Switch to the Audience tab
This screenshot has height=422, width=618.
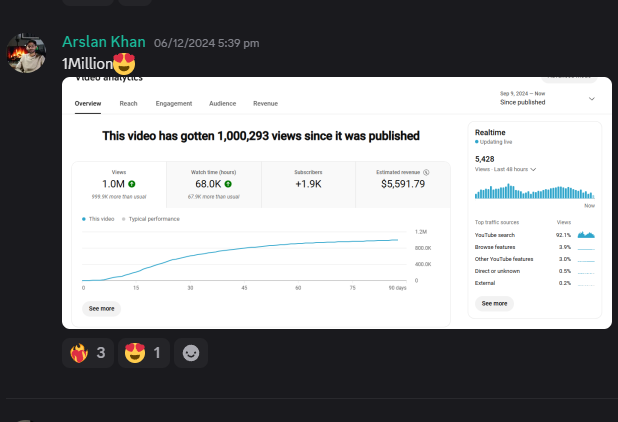coord(223,104)
